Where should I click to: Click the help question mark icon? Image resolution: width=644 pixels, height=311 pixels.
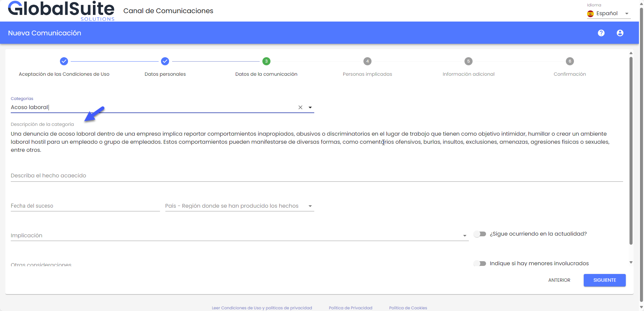(601, 33)
